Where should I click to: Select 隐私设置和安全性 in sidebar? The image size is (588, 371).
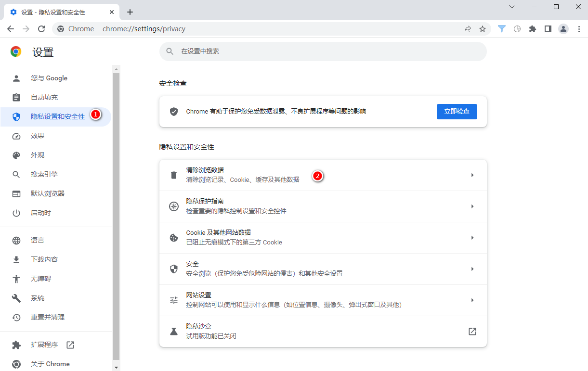[56, 116]
